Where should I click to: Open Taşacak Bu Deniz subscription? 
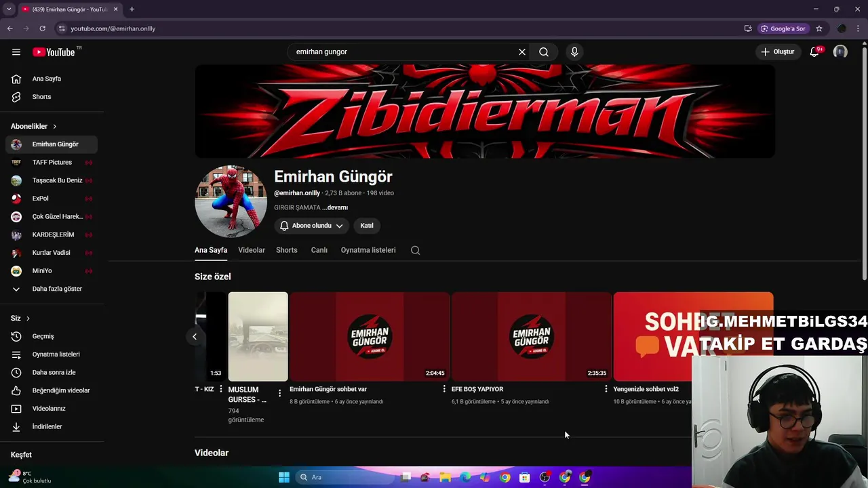tap(52, 180)
